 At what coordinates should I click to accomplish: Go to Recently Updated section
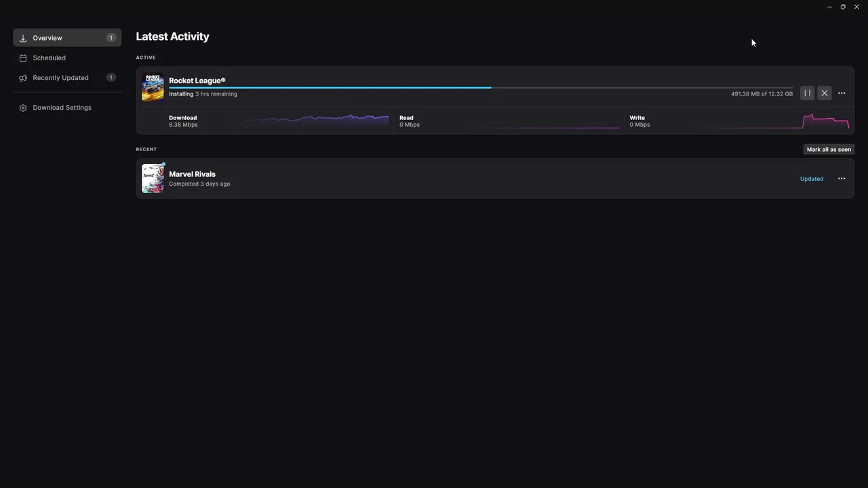(x=67, y=77)
